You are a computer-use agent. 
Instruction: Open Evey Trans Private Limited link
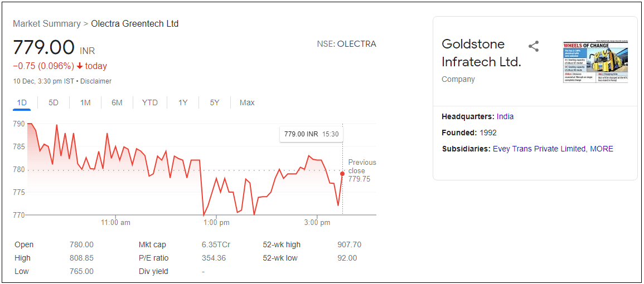[539, 149]
